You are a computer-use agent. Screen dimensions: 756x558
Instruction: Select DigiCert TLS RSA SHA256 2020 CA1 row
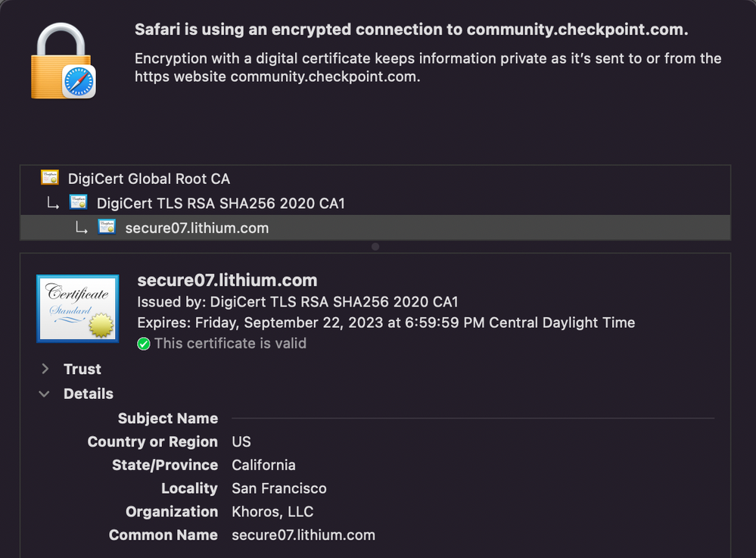tap(375, 203)
